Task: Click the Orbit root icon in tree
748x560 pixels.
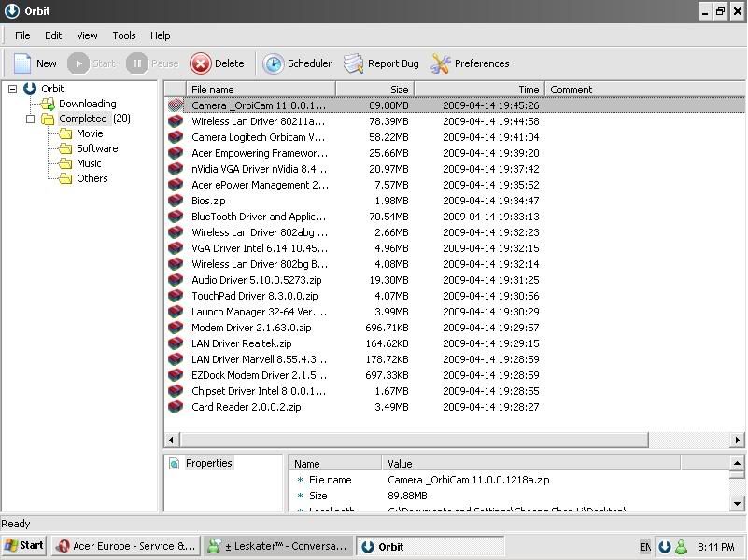Action: [30, 89]
